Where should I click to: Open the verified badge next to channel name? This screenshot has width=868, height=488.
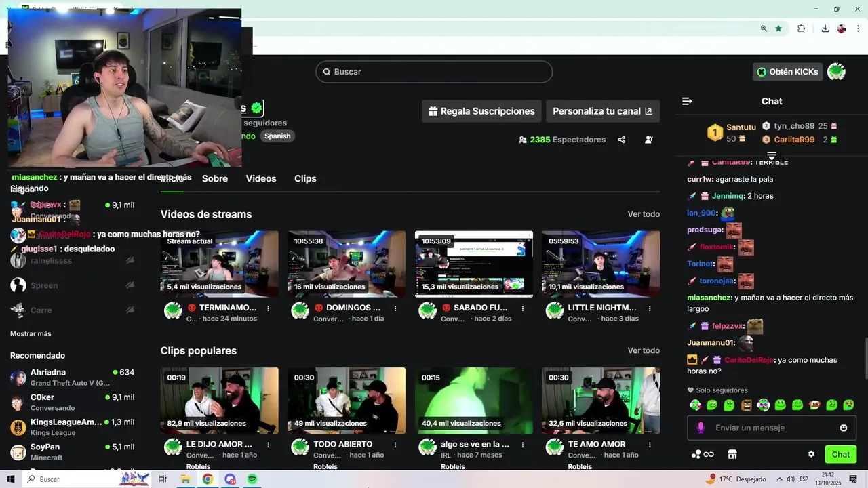click(256, 108)
